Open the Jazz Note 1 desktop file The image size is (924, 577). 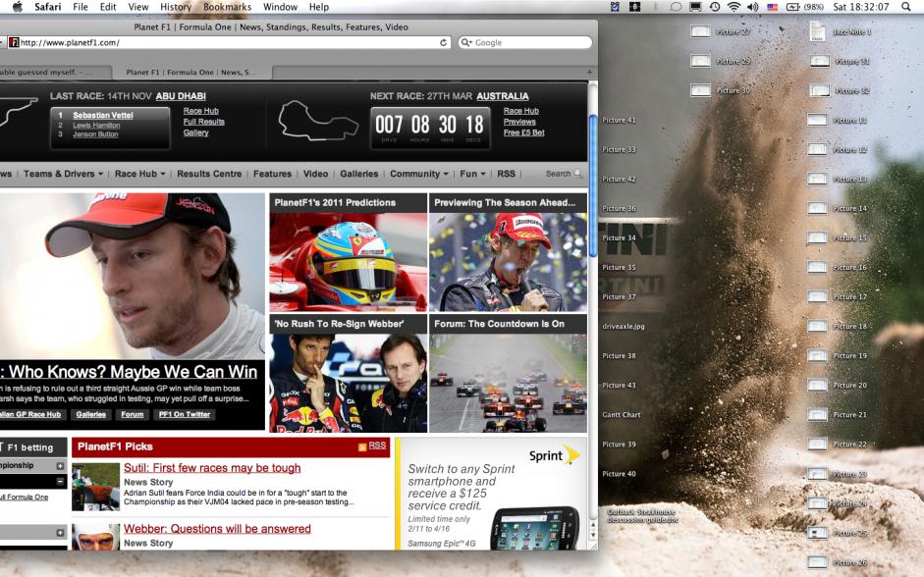click(x=816, y=31)
